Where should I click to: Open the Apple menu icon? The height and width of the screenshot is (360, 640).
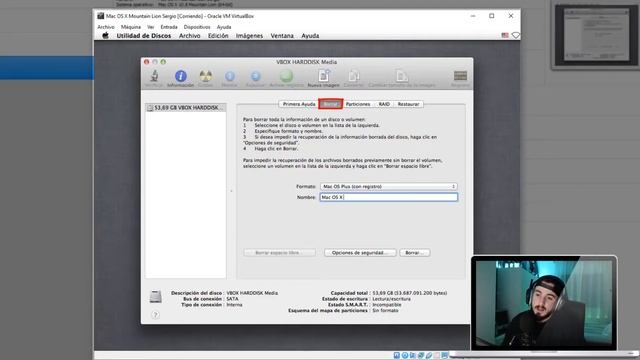[105, 36]
